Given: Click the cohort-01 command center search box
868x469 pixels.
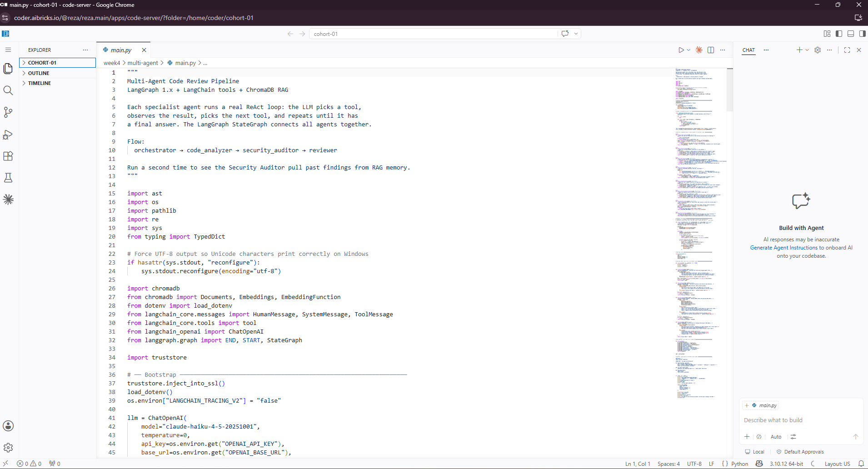Looking at the screenshot, I should (x=433, y=34).
